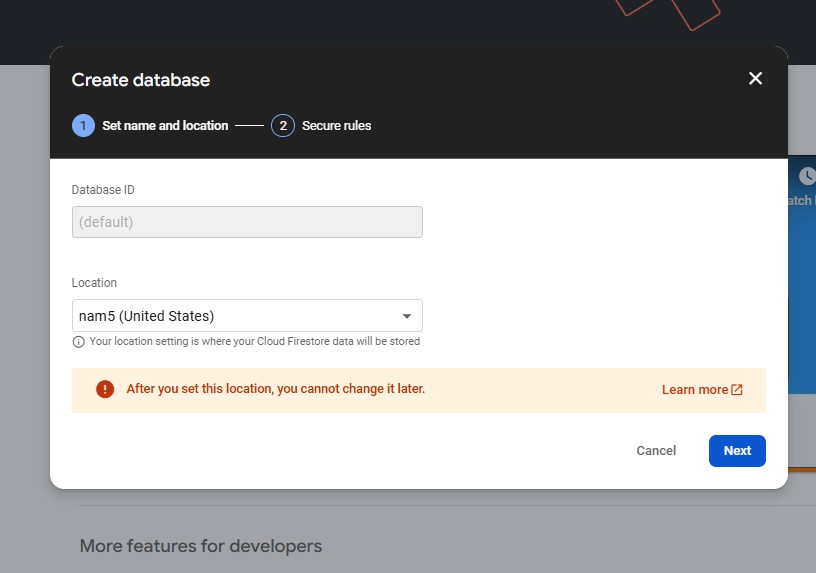Open the Learn more link
Viewport: 816px width, 573px height.
(694, 390)
